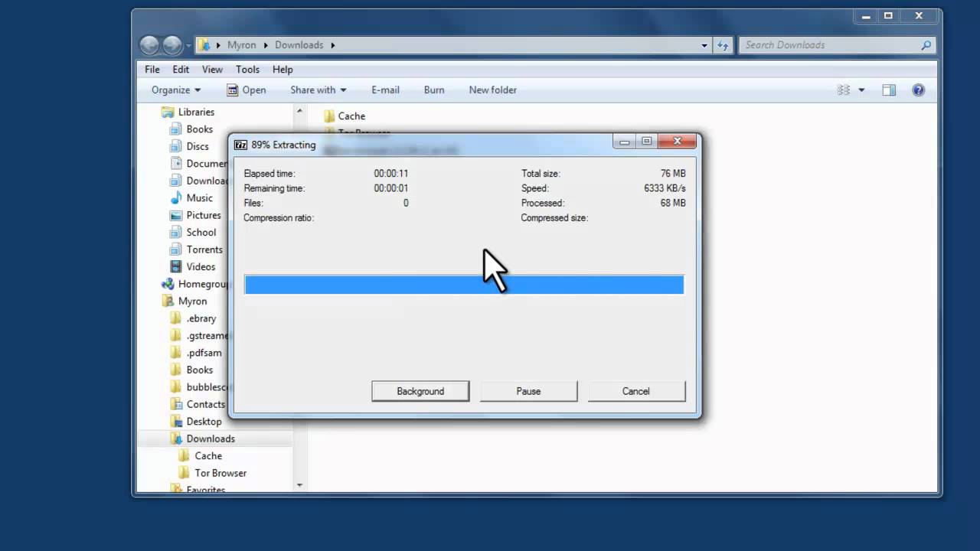980x551 pixels.
Task: Open the View menu
Action: point(212,69)
